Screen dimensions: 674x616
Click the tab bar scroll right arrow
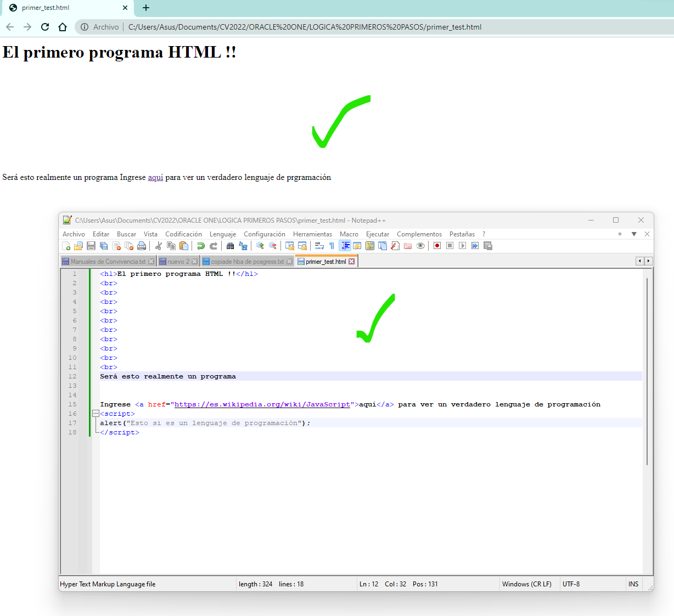click(648, 261)
